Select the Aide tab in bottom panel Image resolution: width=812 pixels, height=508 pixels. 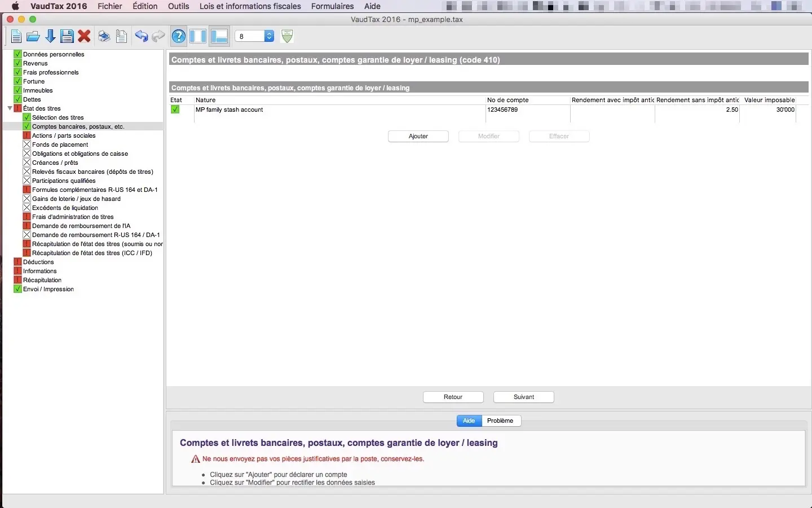tap(469, 421)
